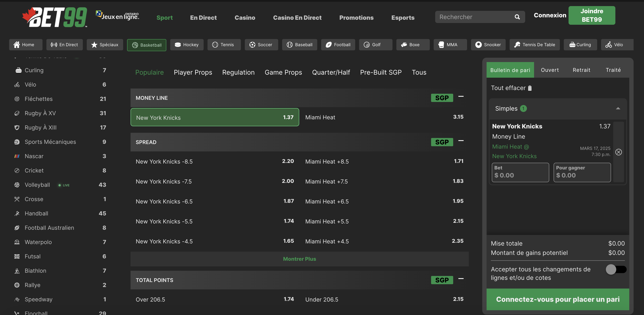Open Fléchettes in the sports sidebar
The image size is (644, 315).
click(39, 99)
